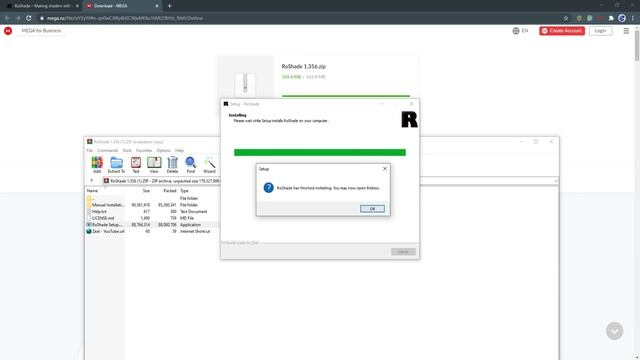
Task: Click the Add icon in WinRAR toolbar
Action: (x=97, y=164)
